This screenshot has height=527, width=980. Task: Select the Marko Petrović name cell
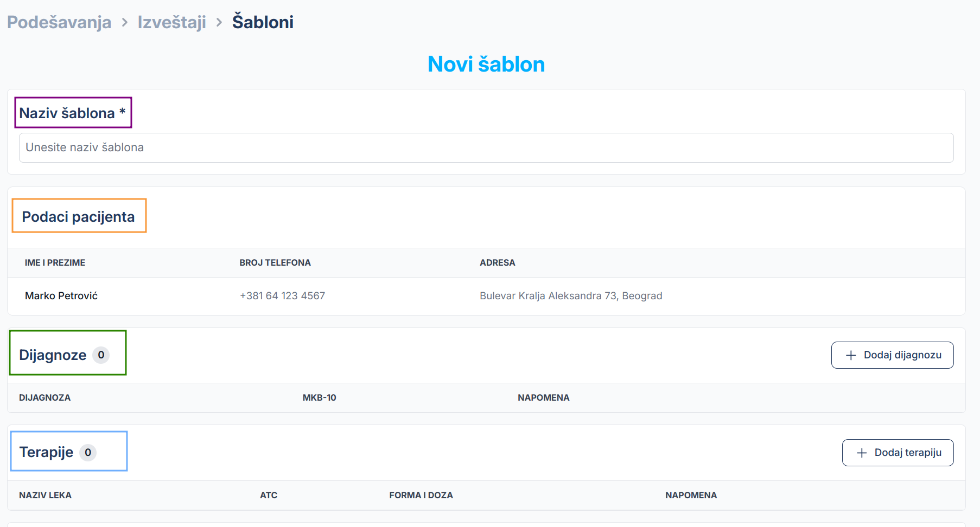(x=61, y=295)
